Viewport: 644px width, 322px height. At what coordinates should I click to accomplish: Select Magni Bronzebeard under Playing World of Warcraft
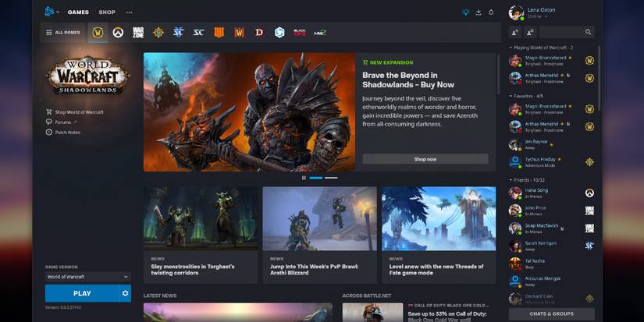pyautogui.click(x=550, y=61)
